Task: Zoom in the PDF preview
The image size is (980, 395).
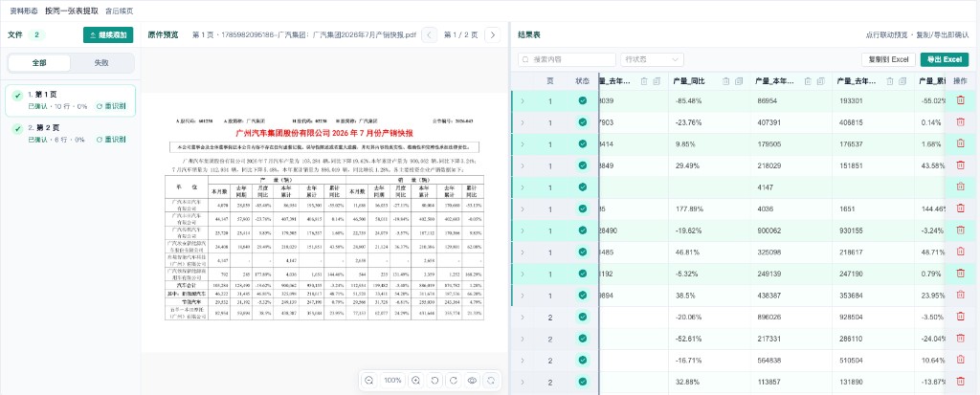Action: tap(416, 380)
